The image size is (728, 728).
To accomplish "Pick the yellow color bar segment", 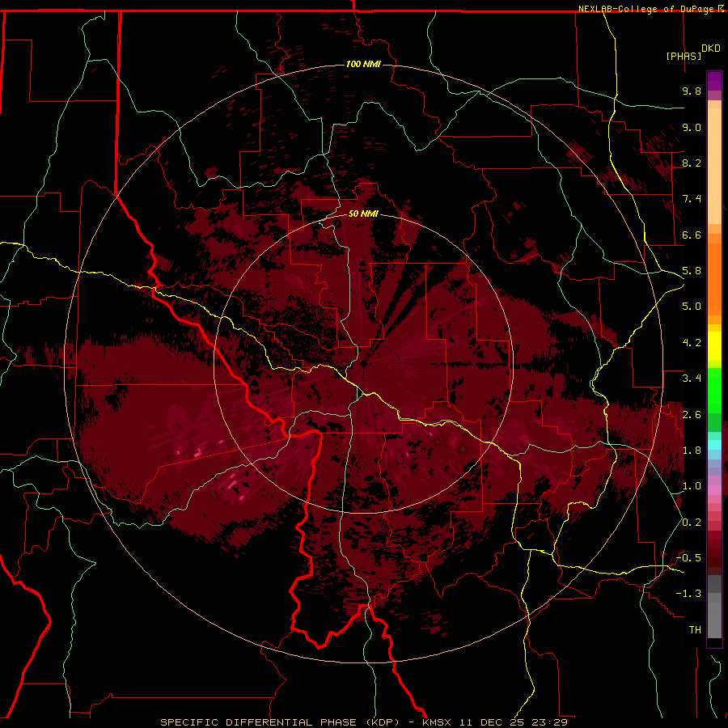I will [x=714, y=346].
